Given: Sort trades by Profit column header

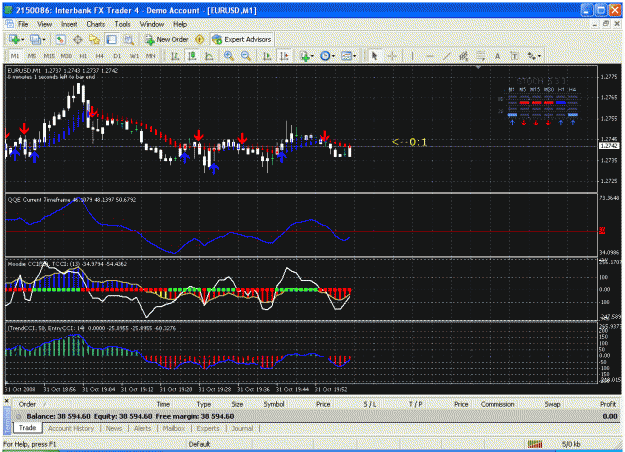Looking at the screenshot, I should (x=608, y=404).
